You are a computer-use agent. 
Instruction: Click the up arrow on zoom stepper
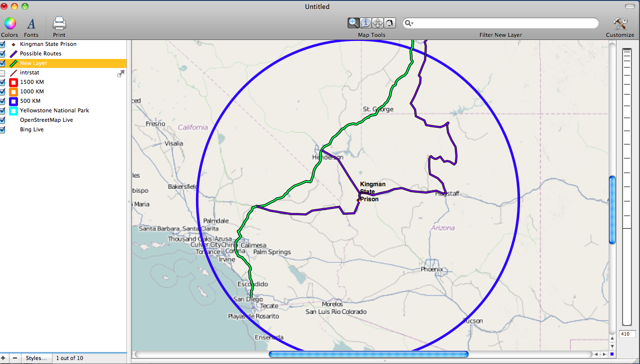tap(612, 339)
